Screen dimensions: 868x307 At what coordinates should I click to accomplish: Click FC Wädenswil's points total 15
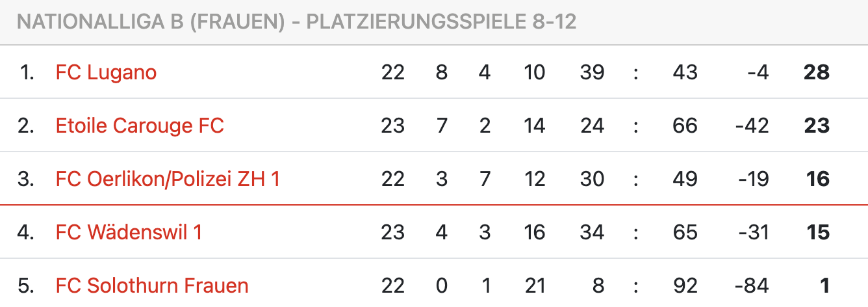pyautogui.click(x=817, y=232)
